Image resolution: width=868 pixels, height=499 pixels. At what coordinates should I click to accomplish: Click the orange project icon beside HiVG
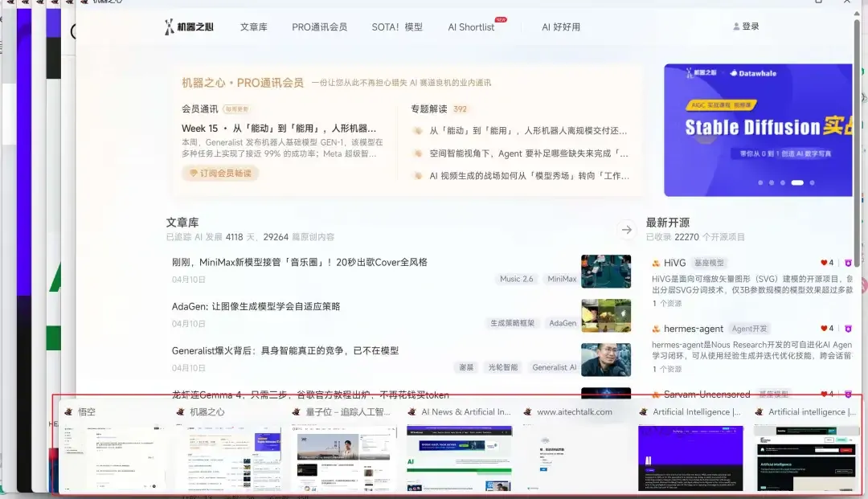click(x=656, y=264)
